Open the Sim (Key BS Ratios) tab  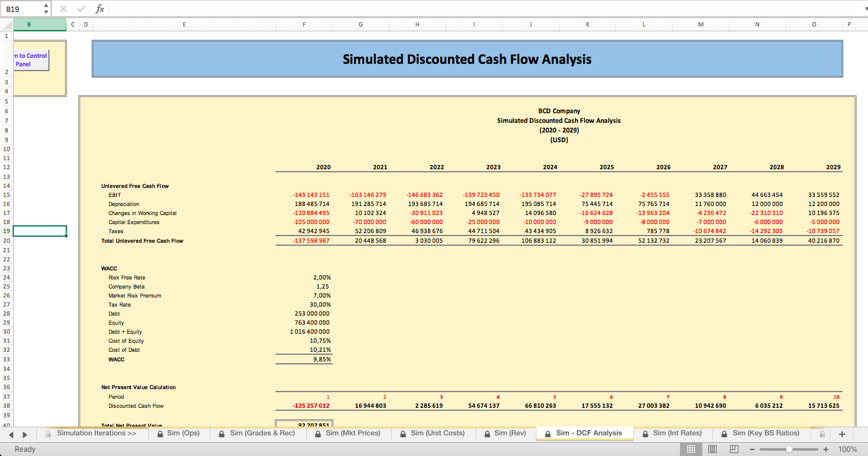click(x=761, y=433)
